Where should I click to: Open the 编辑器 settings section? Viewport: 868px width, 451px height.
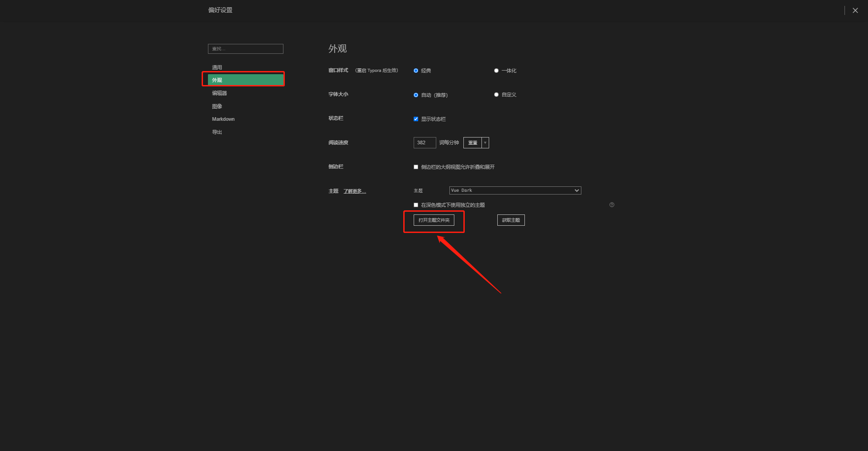click(219, 93)
